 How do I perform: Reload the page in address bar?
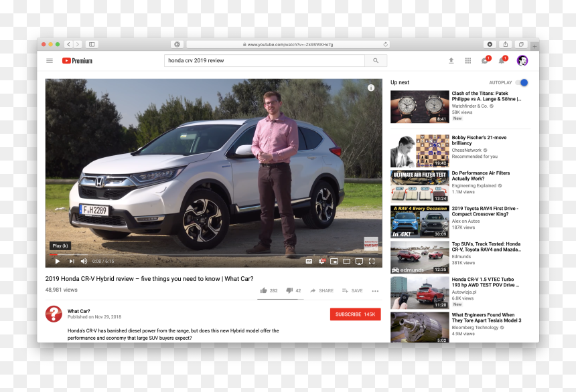pyautogui.click(x=385, y=44)
